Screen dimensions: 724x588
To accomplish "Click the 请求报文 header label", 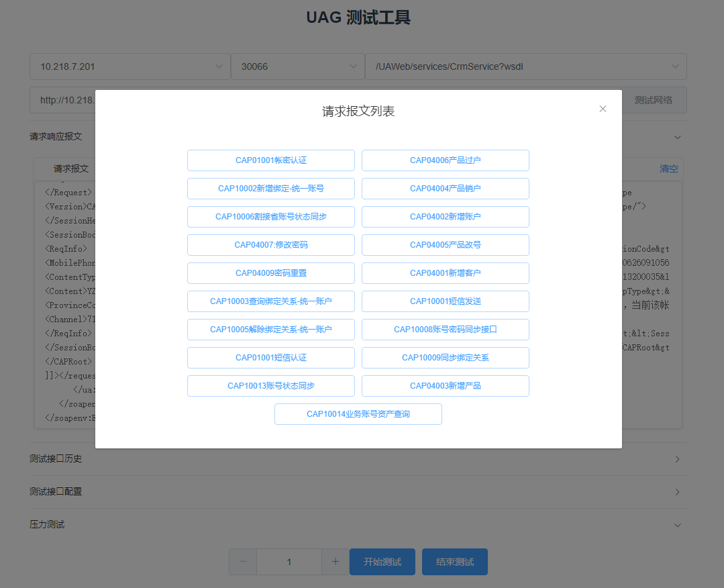I will point(70,168).
